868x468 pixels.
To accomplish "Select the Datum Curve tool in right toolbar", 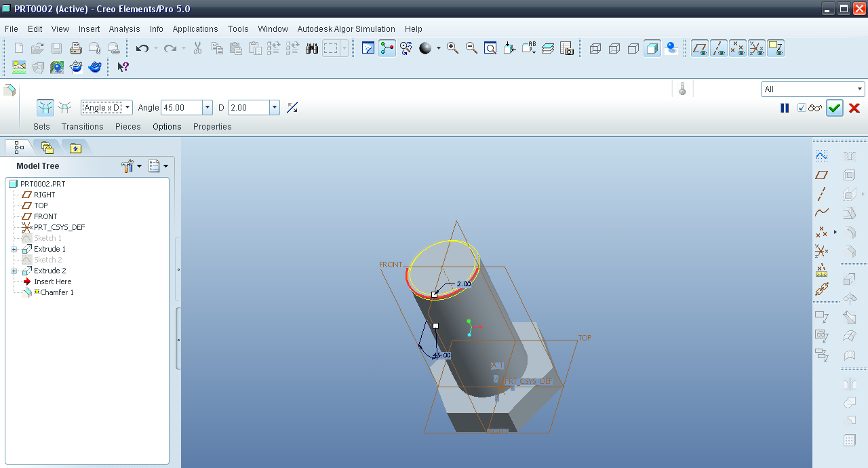I will [x=821, y=213].
